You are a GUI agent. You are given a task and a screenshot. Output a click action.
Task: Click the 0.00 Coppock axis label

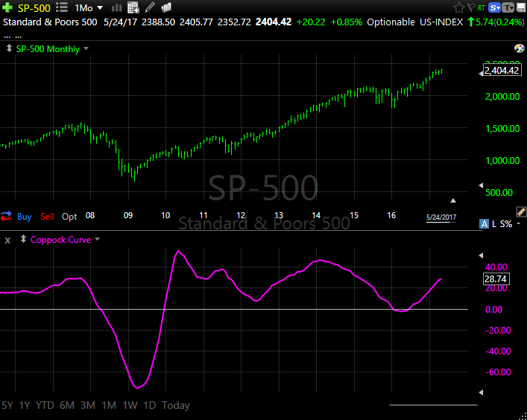(x=493, y=309)
